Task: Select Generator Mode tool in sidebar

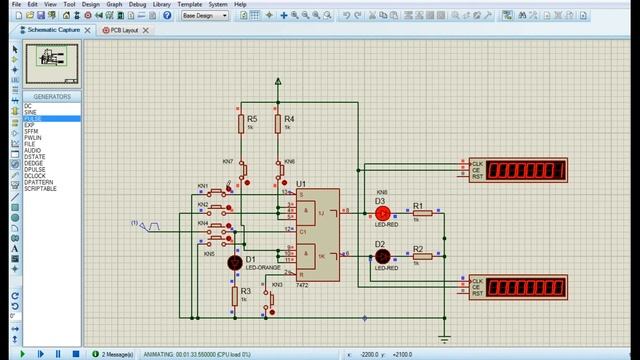Action: click(x=15, y=164)
